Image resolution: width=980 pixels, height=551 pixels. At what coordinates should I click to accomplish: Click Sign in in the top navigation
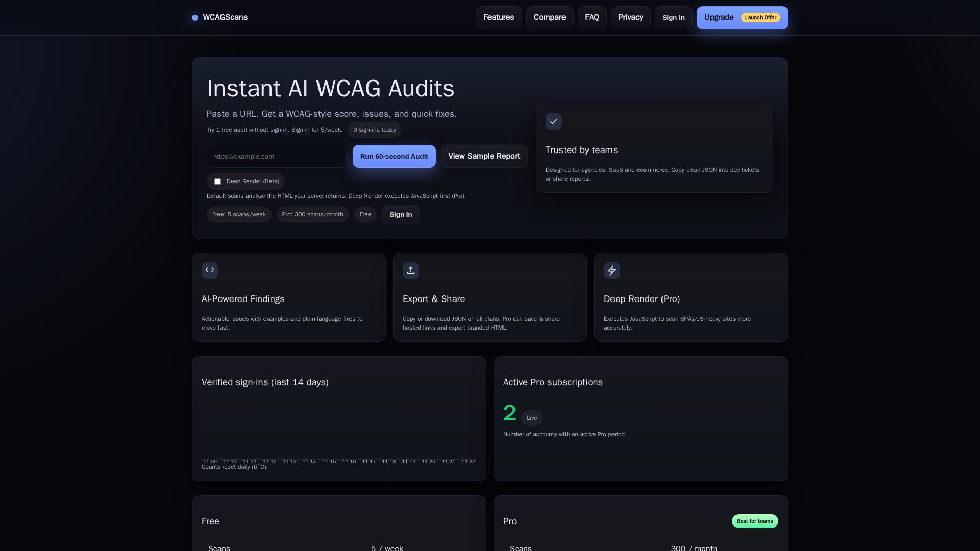(x=674, y=18)
